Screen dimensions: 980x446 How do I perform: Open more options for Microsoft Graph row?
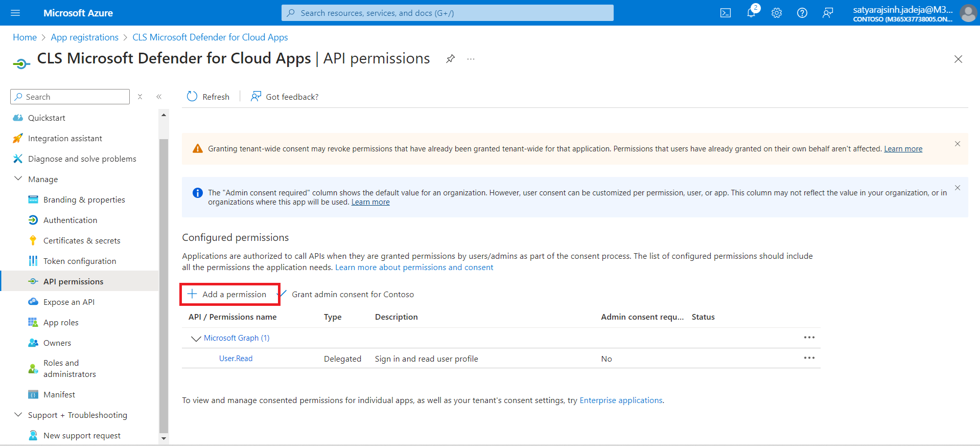pos(809,338)
